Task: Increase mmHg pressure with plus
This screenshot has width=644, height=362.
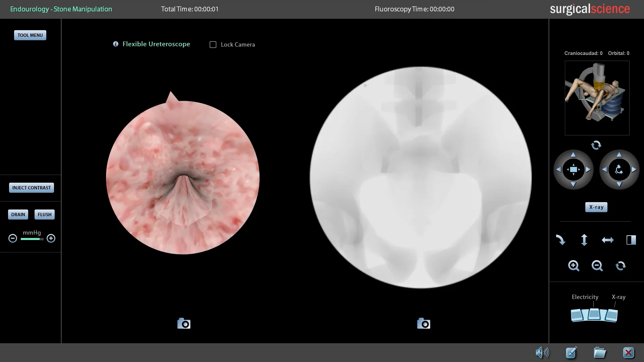Action: coord(51,238)
